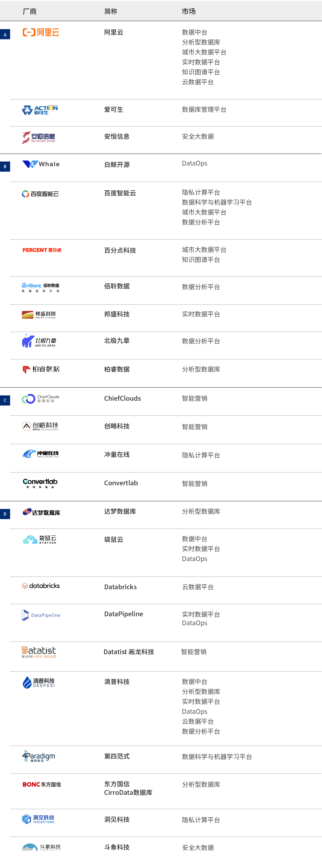Click the 北极九章 Arctic Data bear logo
The height and width of the screenshot is (868, 322).
(x=39, y=341)
